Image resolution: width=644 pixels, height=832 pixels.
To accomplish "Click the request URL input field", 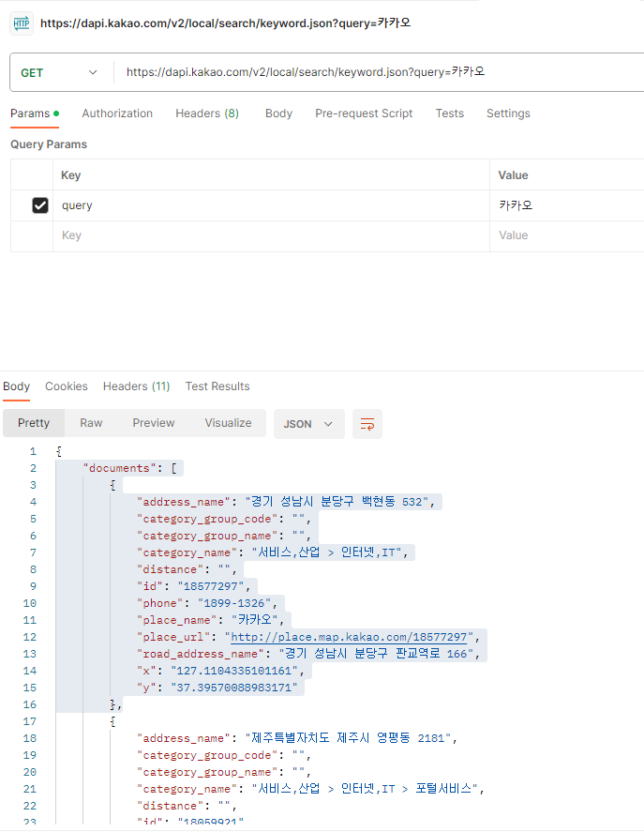I will [x=380, y=72].
